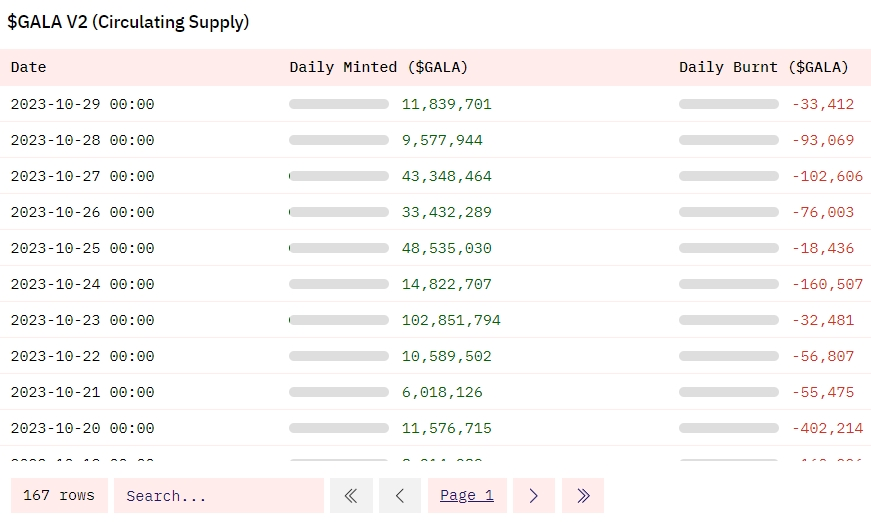
Task: Click the Page 1 link
Action: click(x=467, y=495)
